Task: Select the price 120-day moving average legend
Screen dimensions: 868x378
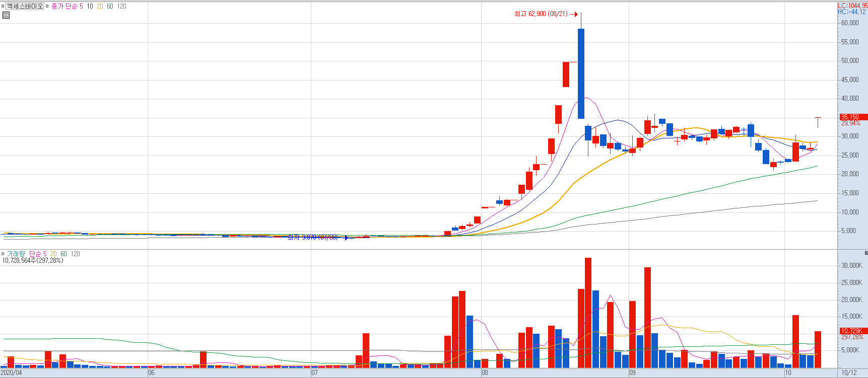Action: [x=121, y=7]
